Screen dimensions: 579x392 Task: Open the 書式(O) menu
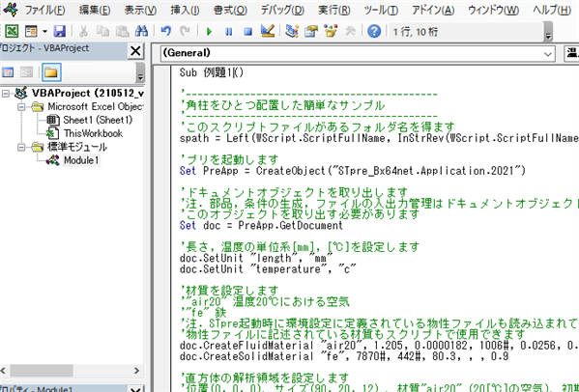(230, 10)
